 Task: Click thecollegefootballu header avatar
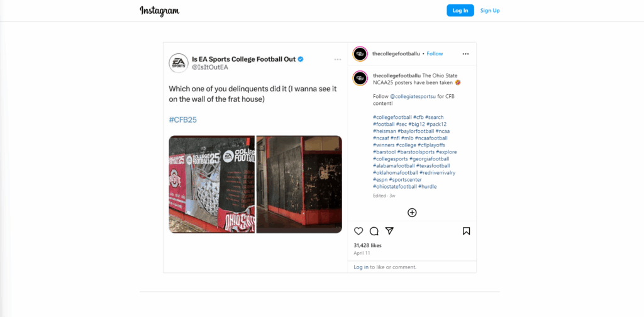360,54
